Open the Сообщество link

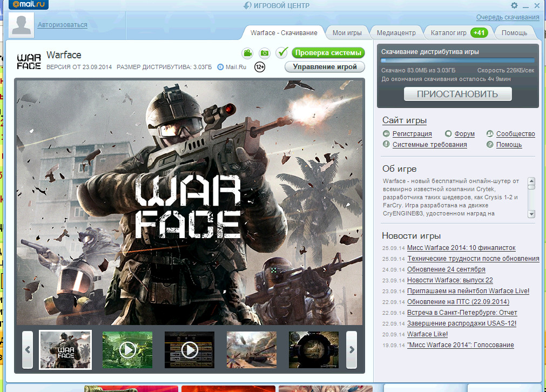click(x=515, y=134)
